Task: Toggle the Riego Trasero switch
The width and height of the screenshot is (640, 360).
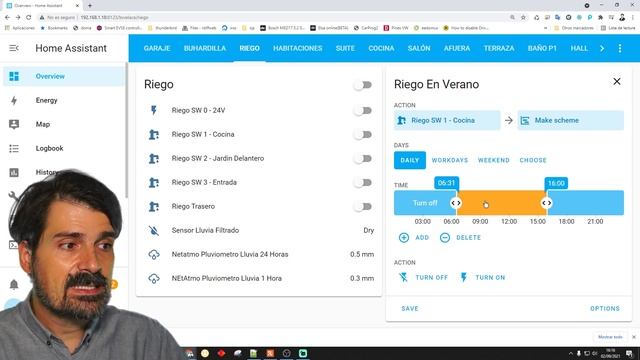Action: click(x=363, y=207)
